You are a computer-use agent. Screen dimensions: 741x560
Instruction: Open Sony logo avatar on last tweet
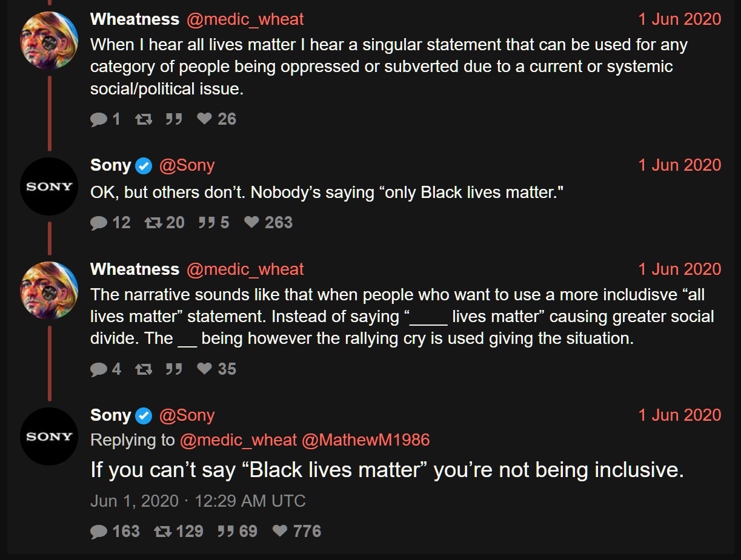(x=50, y=436)
